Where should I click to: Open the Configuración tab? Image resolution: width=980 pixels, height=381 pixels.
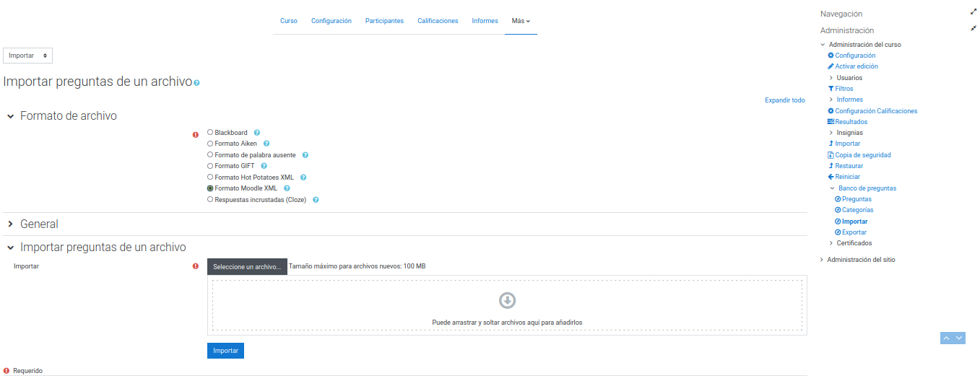pos(331,21)
